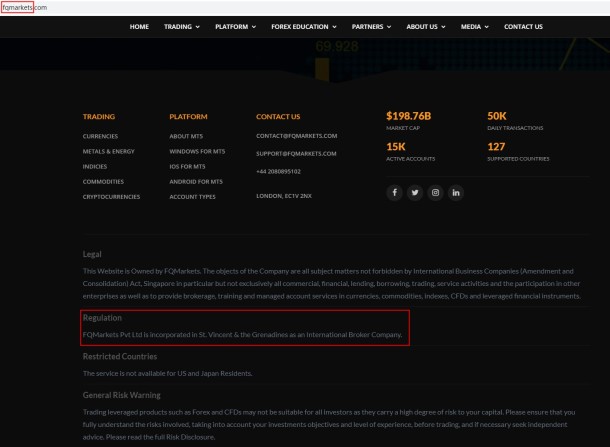Open the PARTNERS menu
Screen dimensions: 610x447
click(371, 26)
